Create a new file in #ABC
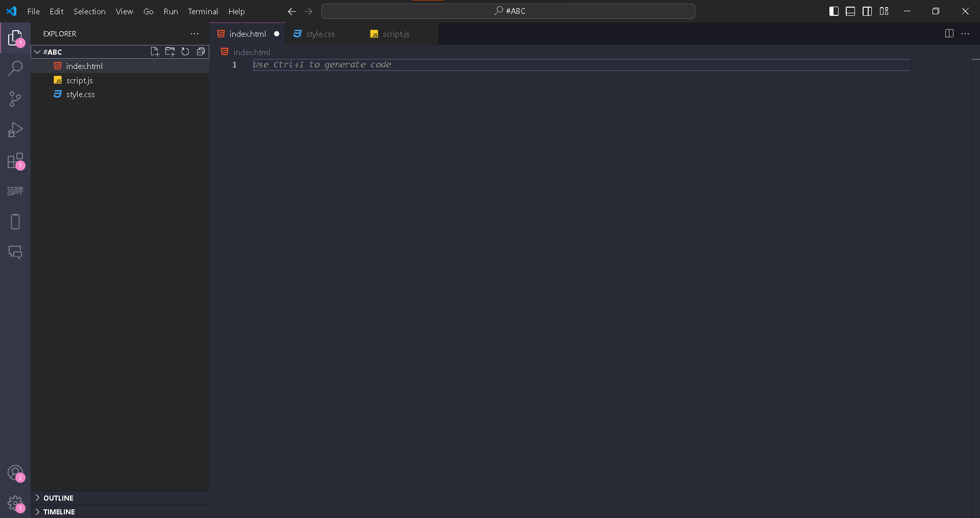This screenshot has width=980, height=518. point(155,52)
